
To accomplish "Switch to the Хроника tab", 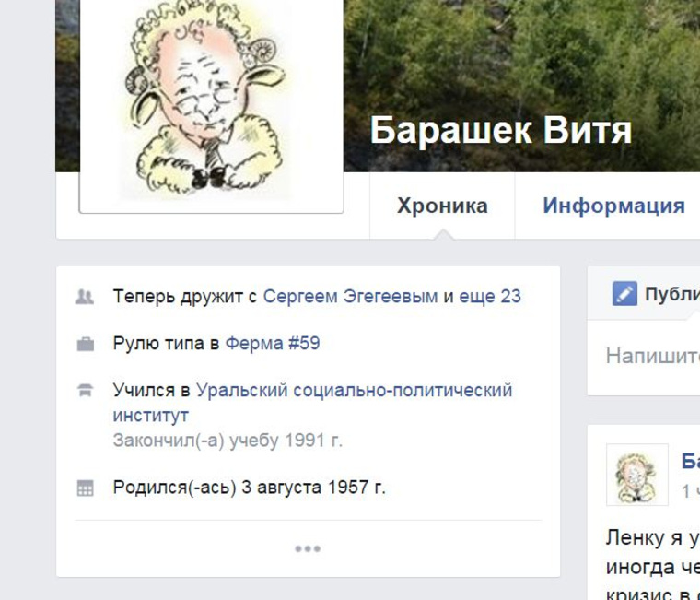I will (x=442, y=206).
